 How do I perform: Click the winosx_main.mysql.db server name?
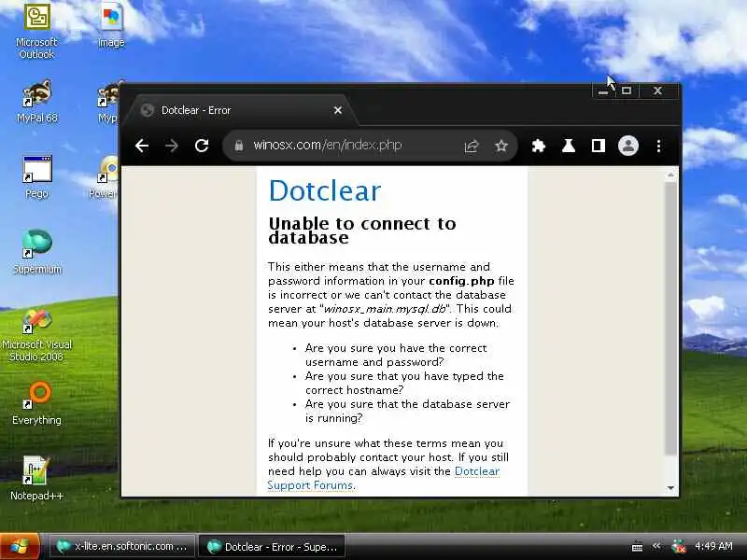(x=385, y=309)
